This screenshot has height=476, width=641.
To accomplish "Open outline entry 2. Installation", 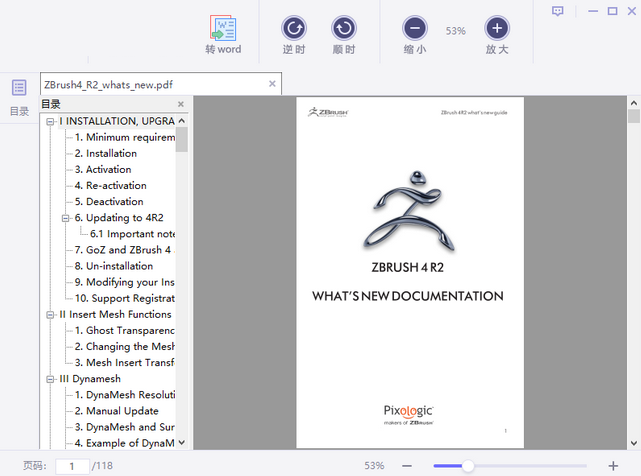I will pos(106,153).
